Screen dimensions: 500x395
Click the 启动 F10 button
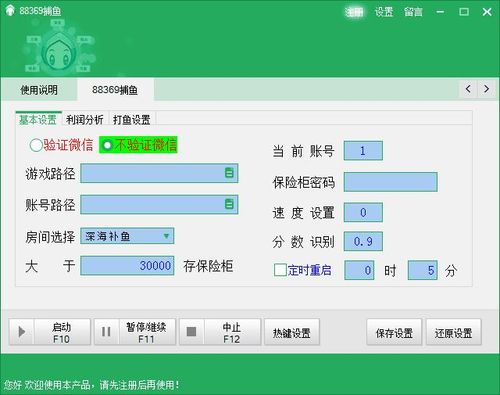coord(50,332)
